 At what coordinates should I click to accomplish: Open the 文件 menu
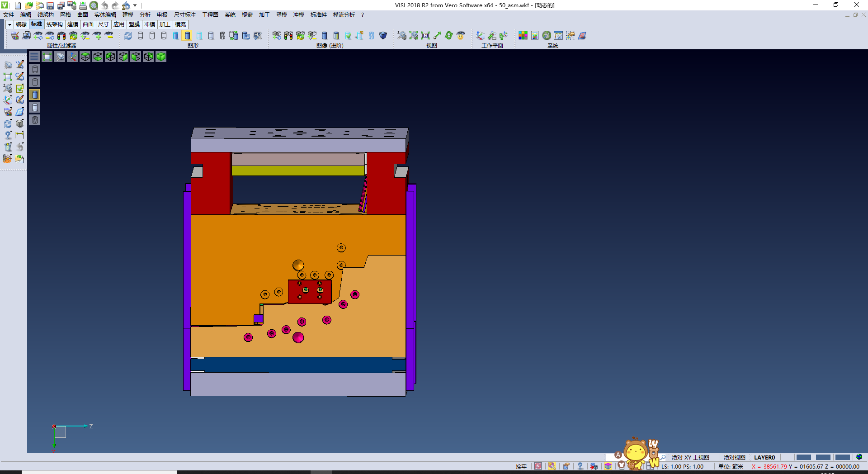coord(9,15)
